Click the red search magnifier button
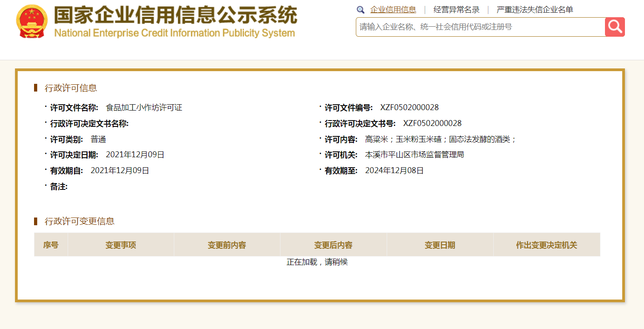Image resolution: width=644 pixels, height=329 pixels. (x=615, y=27)
